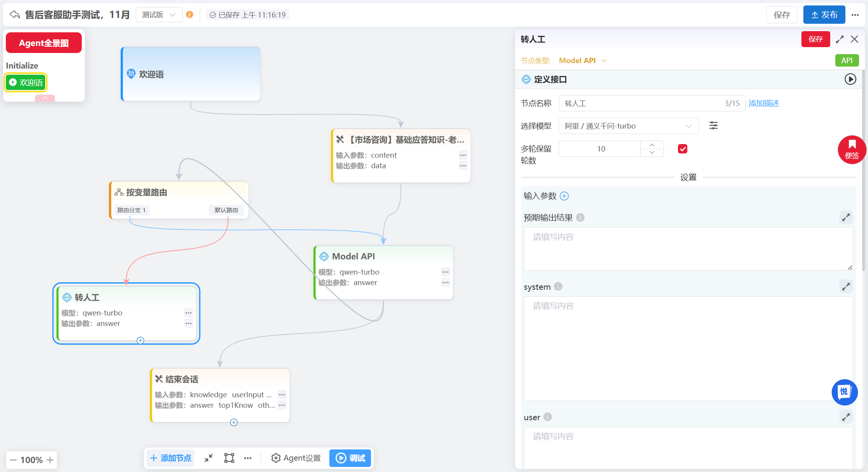Image resolution: width=868 pixels, height=472 pixels.
Task: Open Agent设置 in bottom toolbar
Action: coord(296,458)
